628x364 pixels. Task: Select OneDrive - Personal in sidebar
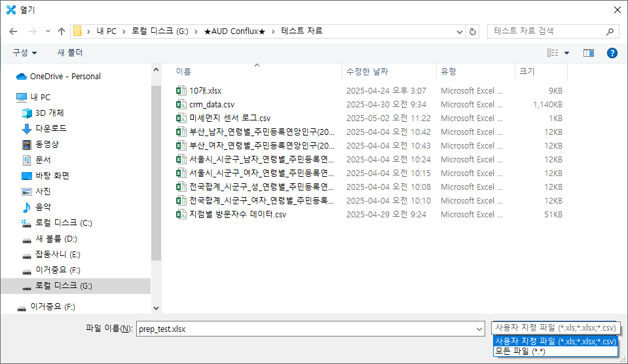pyautogui.click(x=58, y=77)
